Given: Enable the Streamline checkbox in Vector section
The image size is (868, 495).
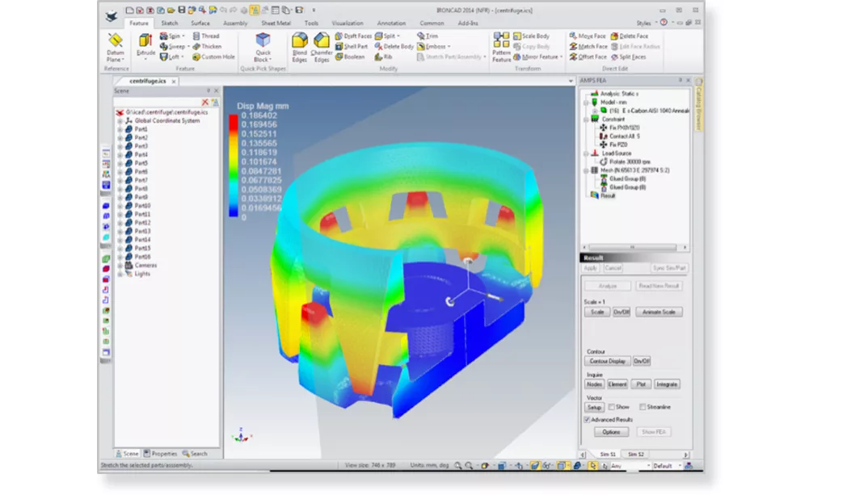Looking at the screenshot, I should 642,407.
